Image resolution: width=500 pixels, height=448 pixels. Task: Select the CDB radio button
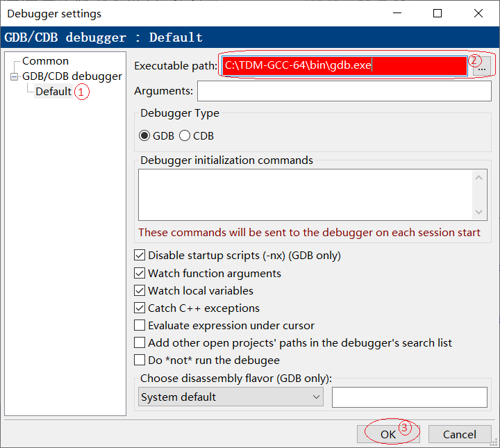click(x=185, y=136)
